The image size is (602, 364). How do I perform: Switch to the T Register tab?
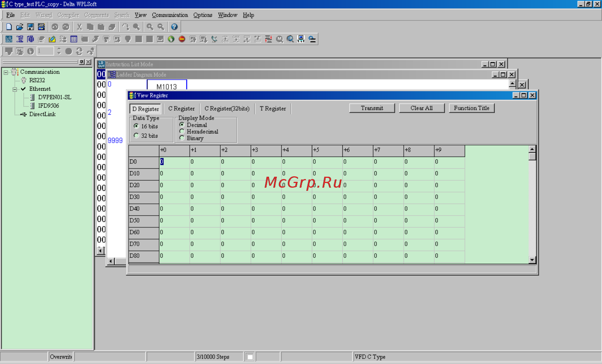point(273,109)
